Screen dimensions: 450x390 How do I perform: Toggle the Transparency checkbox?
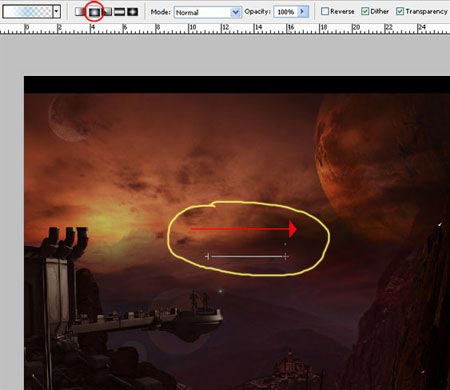(400, 11)
